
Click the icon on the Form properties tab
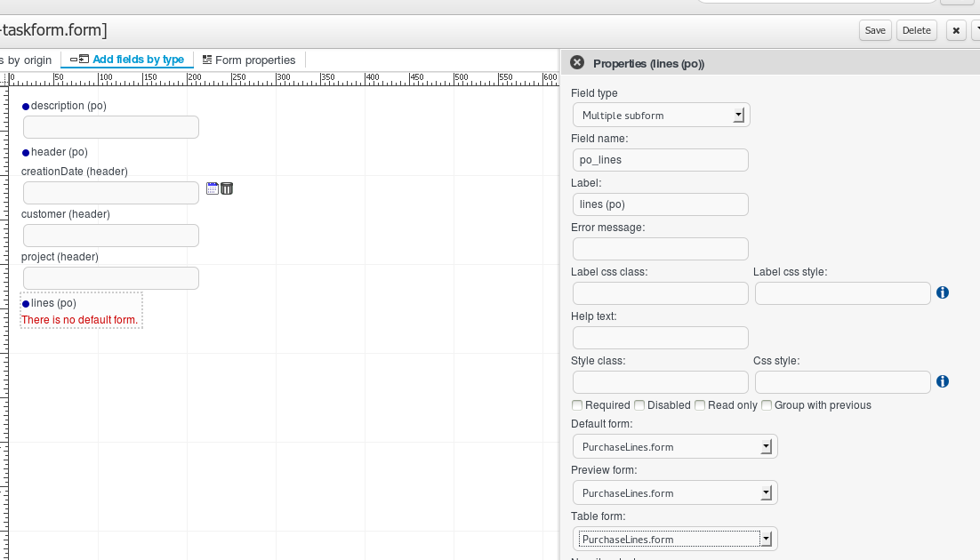coord(208,60)
